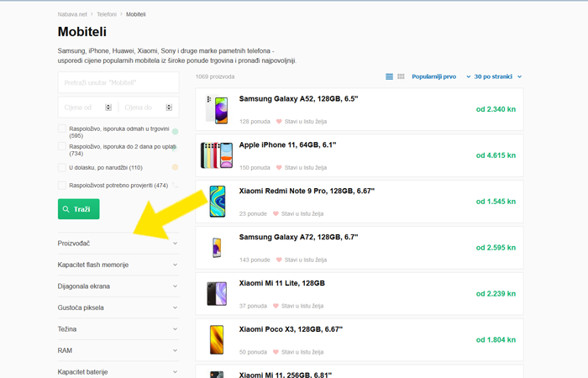Open Xiaomi Poco X3 product thumbnail
The height and width of the screenshot is (378, 588).
pos(217,339)
